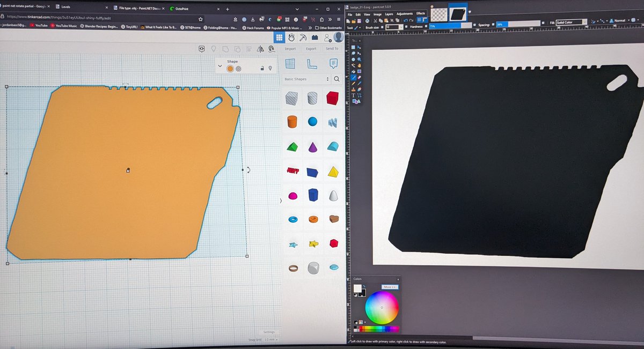The image size is (644, 349).
Task: Select the Paintbrush tool in paint.net toolbox
Action: pos(355,77)
